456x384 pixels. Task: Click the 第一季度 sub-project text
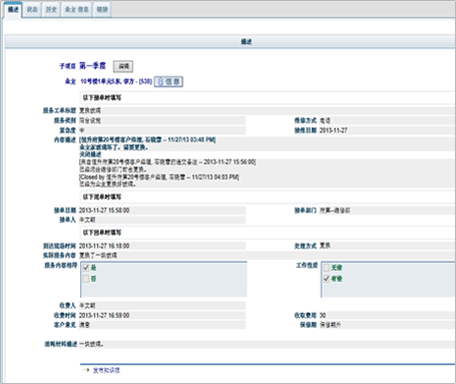(x=92, y=66)
